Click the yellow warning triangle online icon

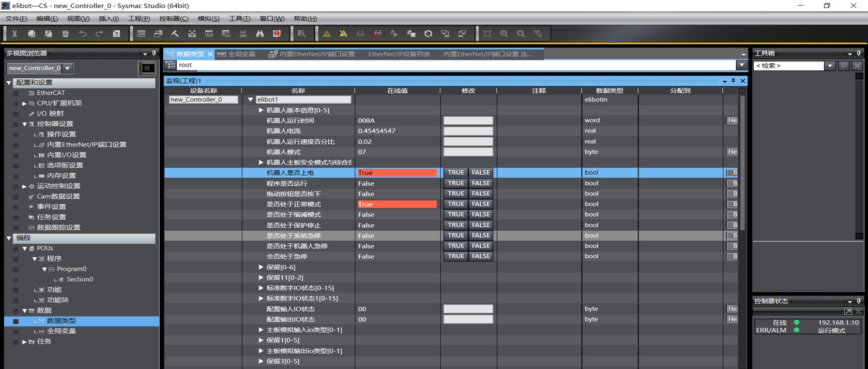coord(327,34)
